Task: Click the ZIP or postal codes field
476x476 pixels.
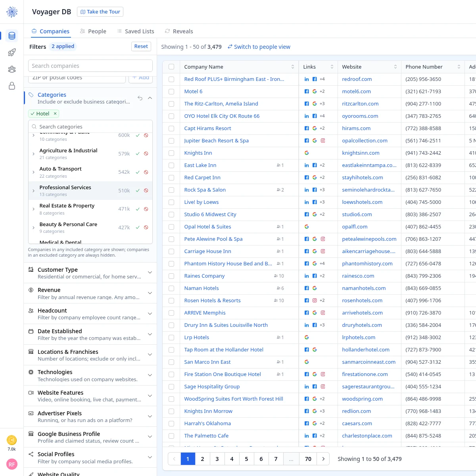Action: point(77,78)
